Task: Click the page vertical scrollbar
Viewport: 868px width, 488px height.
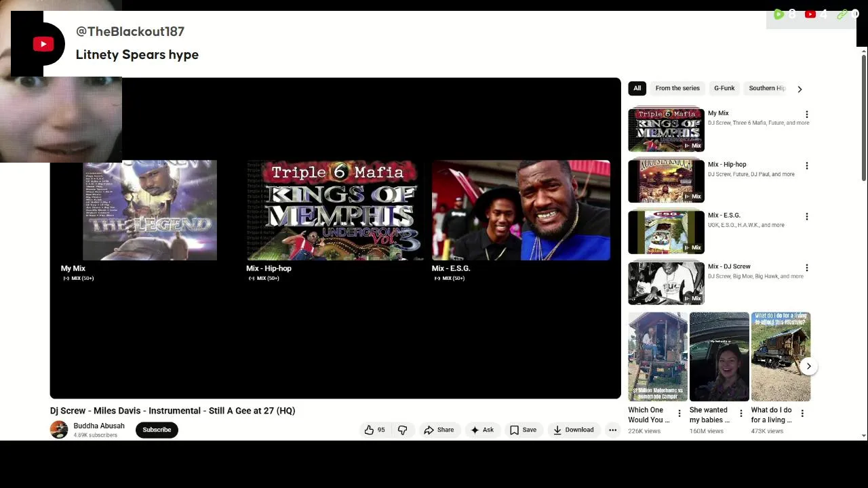Action: point(864,119)
